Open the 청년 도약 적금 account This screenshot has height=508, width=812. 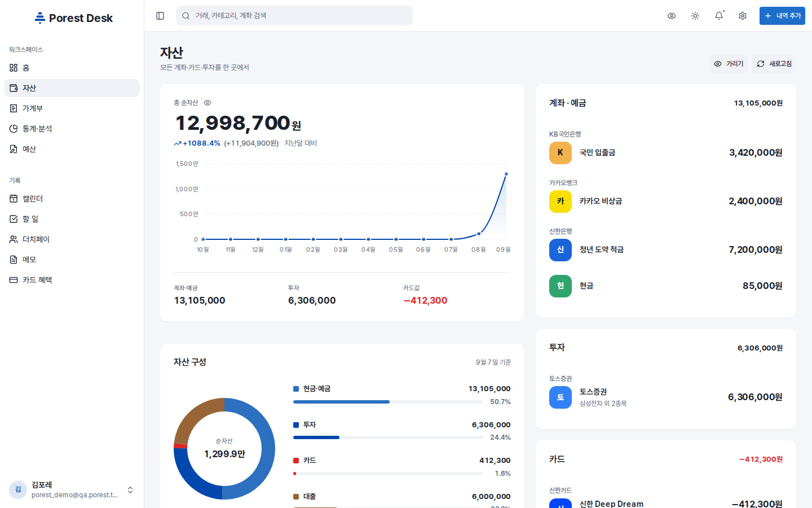point(666,250)
